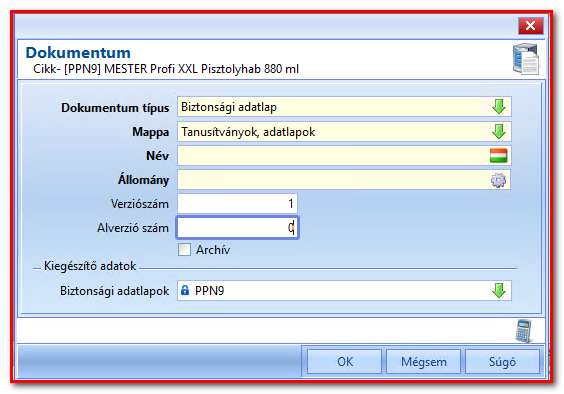Click the Cikk- [PPN9] MESTER Profi subtitle
Image resolution: width=564 pixels, height=394 pixels.
point(166,68)
